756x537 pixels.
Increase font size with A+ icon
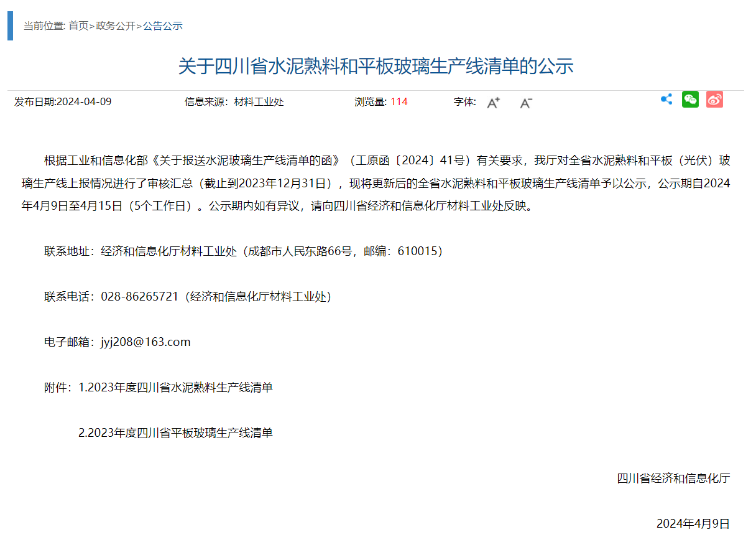pos(493,103)
